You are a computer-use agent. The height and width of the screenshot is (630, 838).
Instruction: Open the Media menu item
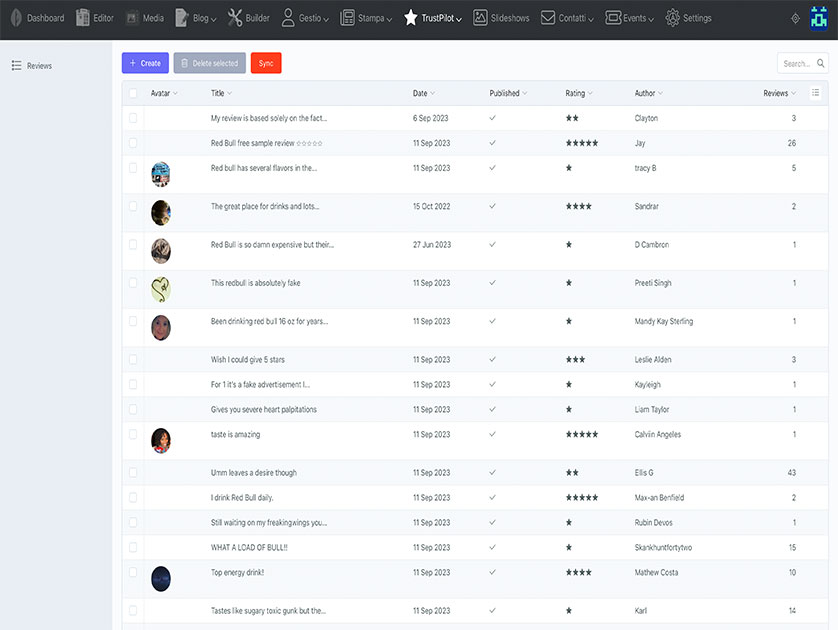click(x=145, y=18)
